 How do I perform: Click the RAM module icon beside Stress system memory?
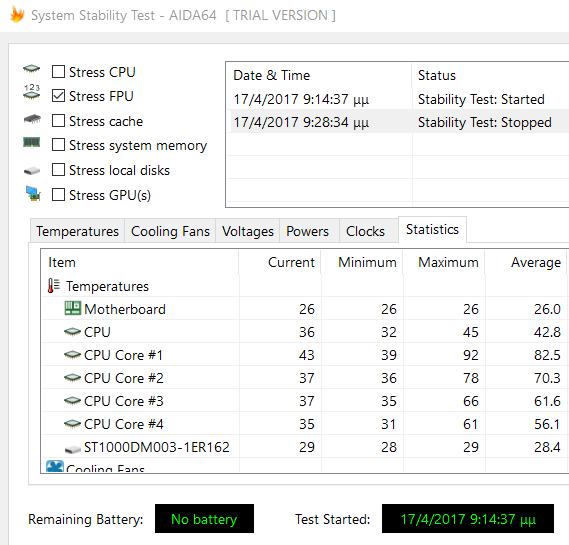(x=32, y=142)
